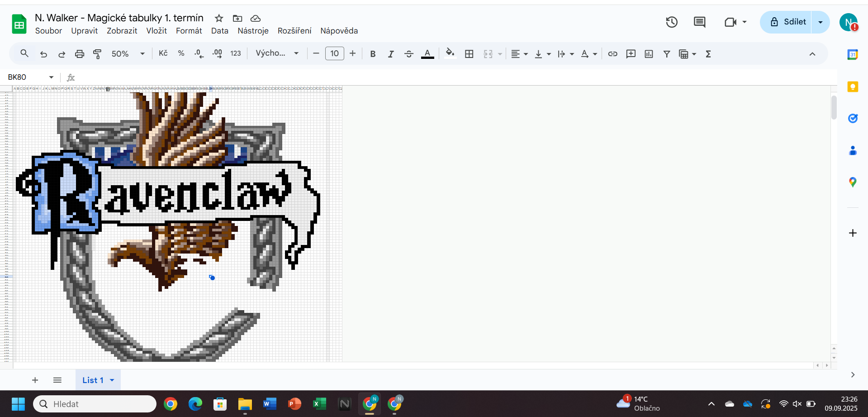The height and width of the screenshot is (417, 868).
Task: Open horizontal align dropdown
Action: pos(519,54)
